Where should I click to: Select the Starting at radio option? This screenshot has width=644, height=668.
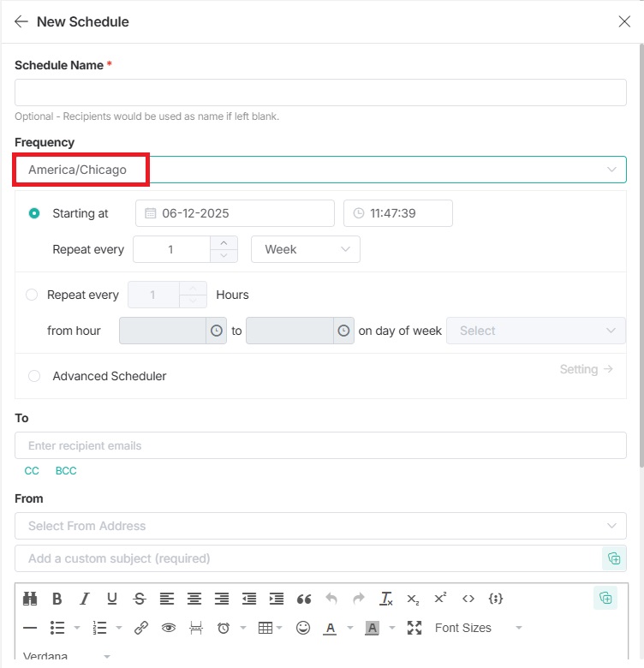point(34,213)
